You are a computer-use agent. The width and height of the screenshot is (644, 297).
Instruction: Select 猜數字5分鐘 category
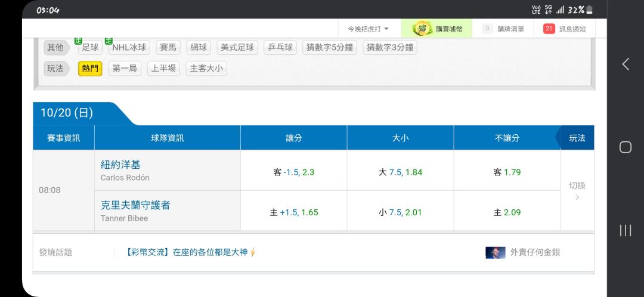330,47
